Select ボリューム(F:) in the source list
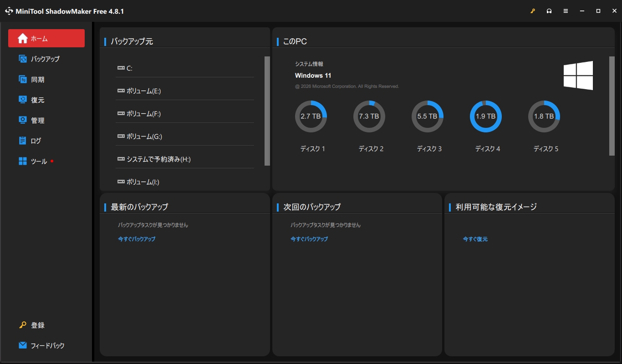This screenshot has width=622, height=364. (x=184, y=113)
